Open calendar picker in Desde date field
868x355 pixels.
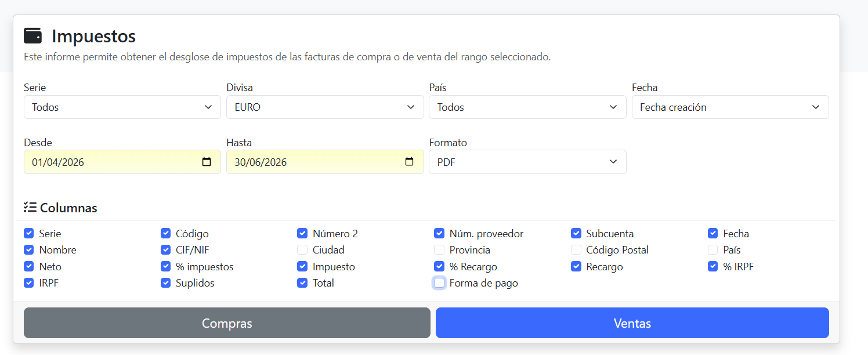click(x=207, y=162)
